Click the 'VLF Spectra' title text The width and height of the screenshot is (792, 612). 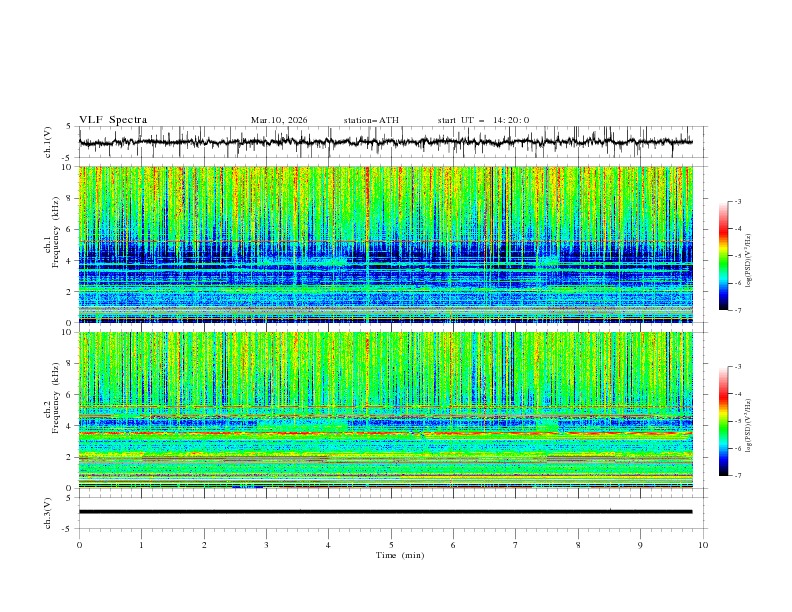pos(113,120)
